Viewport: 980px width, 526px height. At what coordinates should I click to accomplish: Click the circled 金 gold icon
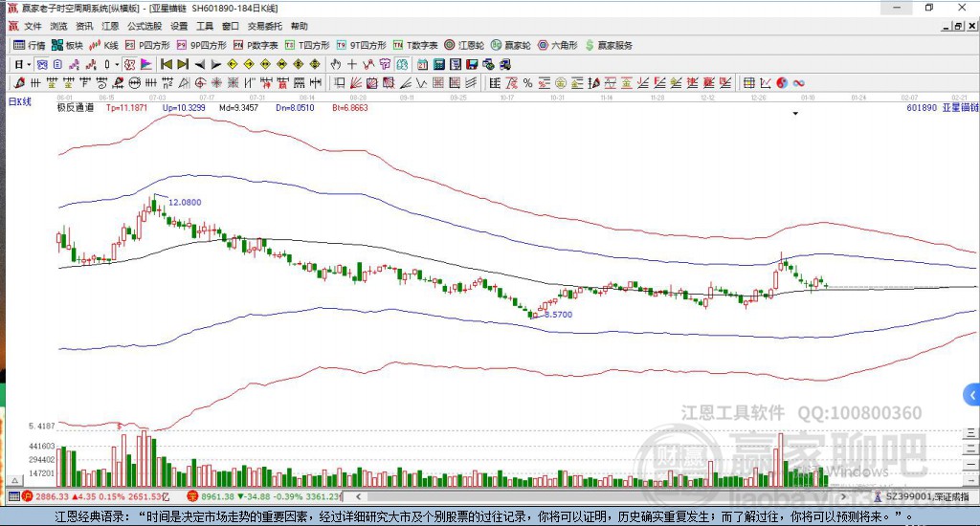click(x=561, y=83)
